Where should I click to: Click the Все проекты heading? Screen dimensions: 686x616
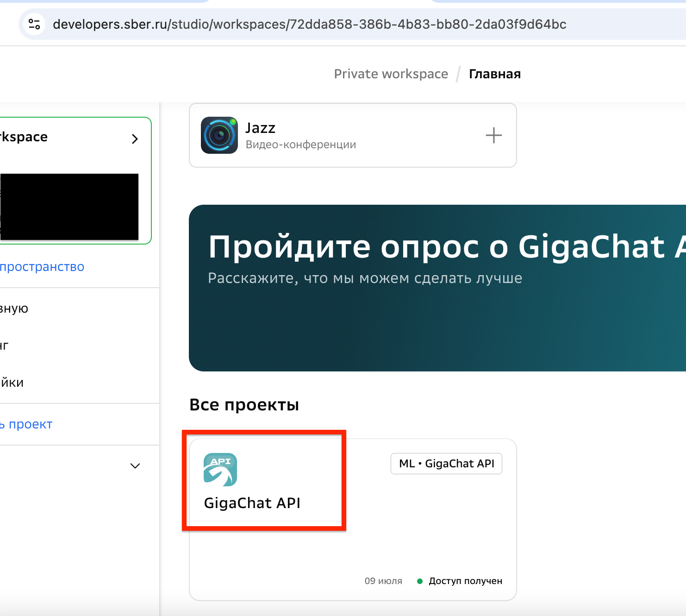point(244,405)
